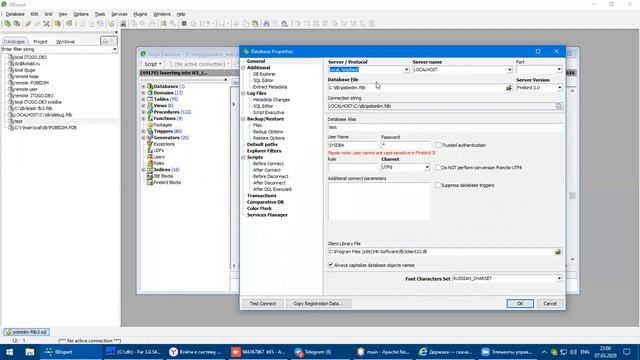The image size is (640, 360).
Task: Open the Font Characters Set dropdown
Action: 559,279
